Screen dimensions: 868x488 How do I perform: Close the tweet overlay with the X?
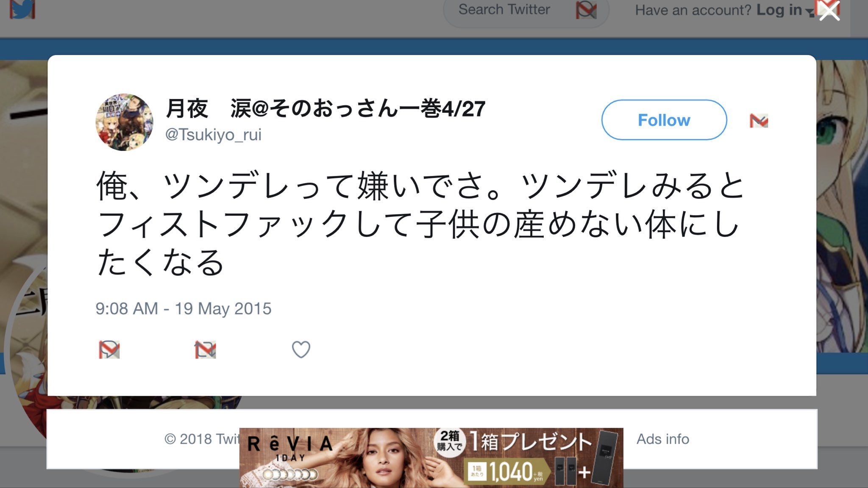tap(829, 11)
